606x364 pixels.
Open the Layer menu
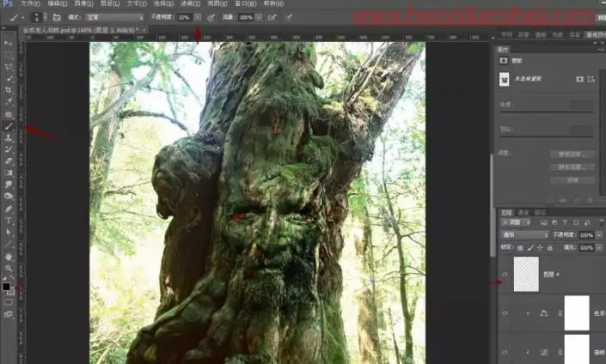pyautogui.click(x=110, y=3)
